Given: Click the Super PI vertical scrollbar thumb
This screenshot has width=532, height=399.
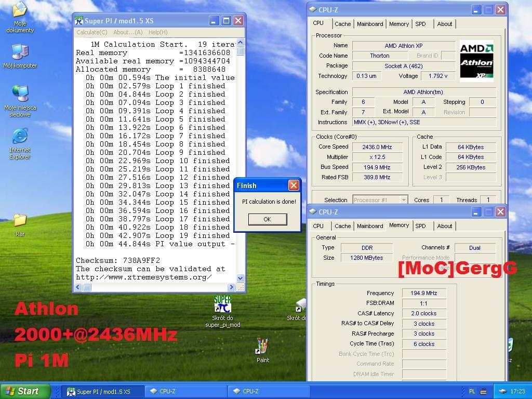Looking at the screenshot, I should (x=240, y=51).
